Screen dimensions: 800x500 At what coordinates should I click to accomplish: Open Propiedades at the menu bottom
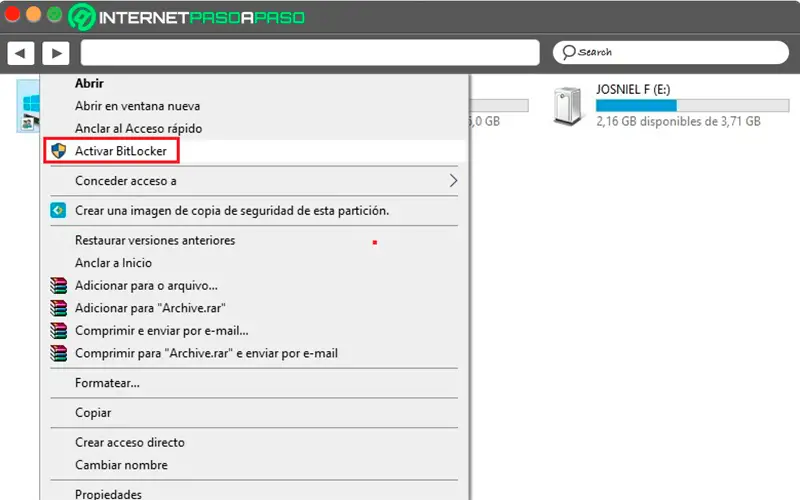coord(108,493)
